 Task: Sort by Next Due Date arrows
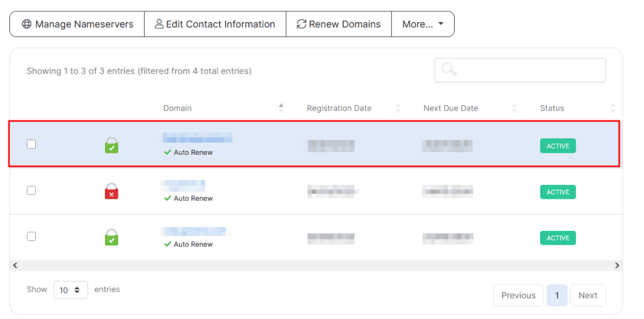[514, 108]
